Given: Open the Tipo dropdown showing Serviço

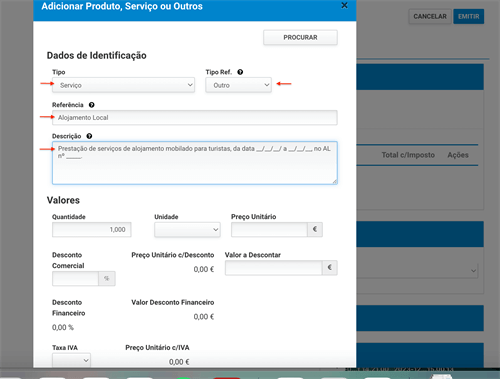Looking at the screenshot, I should pos(123,85).
